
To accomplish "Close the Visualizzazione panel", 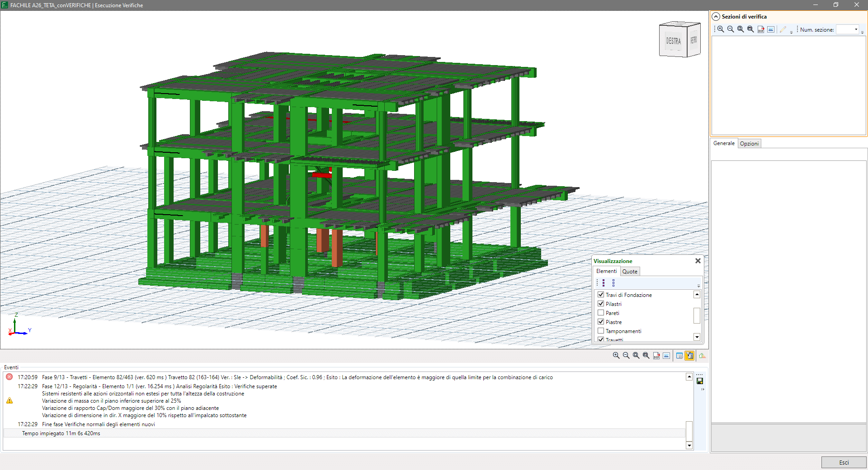I will tap(698, 261).
